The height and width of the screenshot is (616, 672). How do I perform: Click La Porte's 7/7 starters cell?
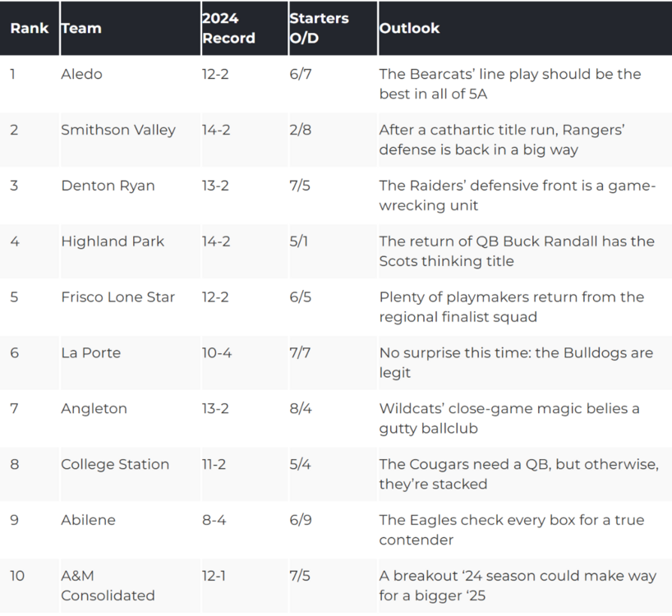[x=300, y=353]
